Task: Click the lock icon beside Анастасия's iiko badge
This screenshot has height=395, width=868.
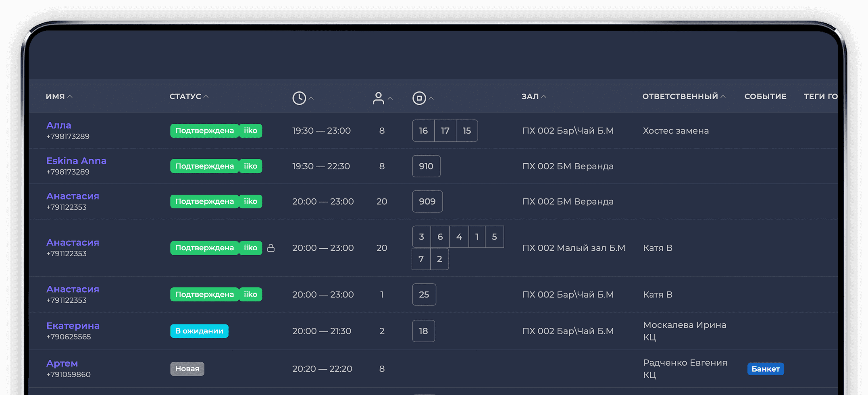Action: point(271,248)
